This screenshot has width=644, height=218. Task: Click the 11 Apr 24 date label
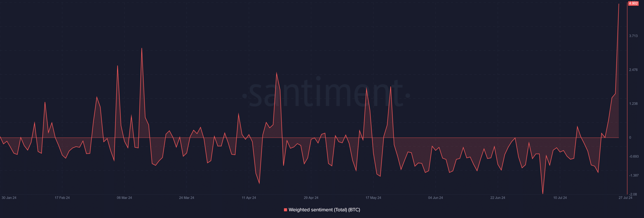click(249, 198)
